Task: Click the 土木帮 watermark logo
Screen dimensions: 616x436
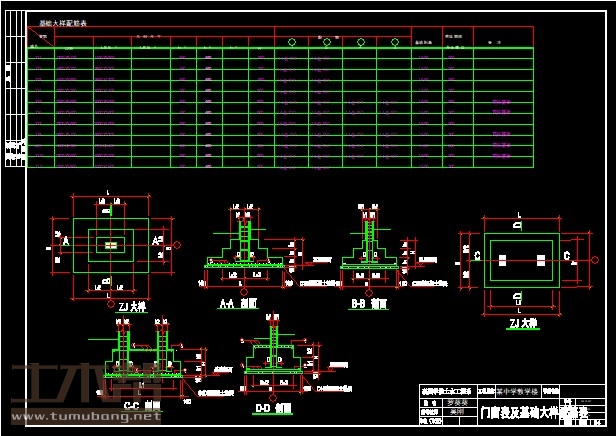Action: point(85,385)
